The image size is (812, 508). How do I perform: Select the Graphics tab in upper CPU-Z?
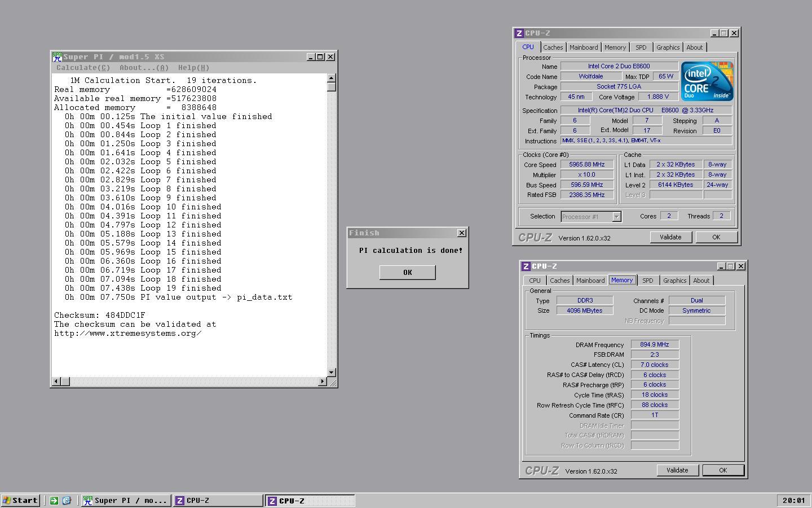pos(668,47)
